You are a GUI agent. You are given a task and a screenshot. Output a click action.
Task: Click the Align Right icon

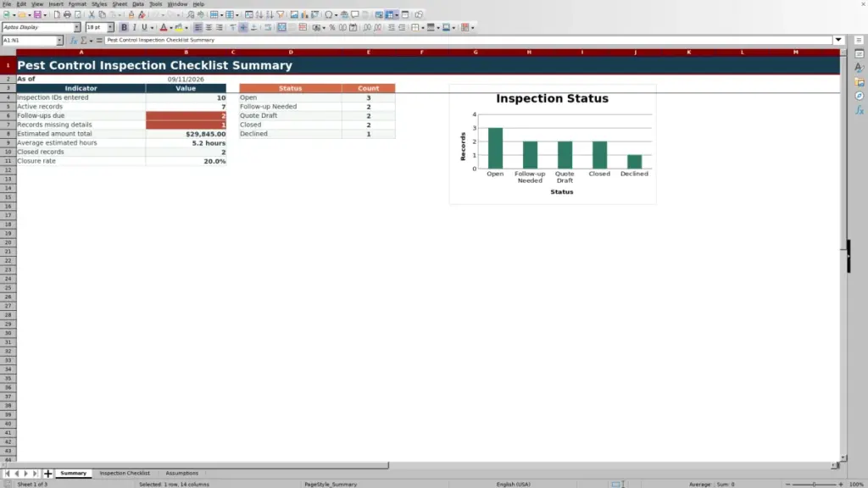click(220, 27)
